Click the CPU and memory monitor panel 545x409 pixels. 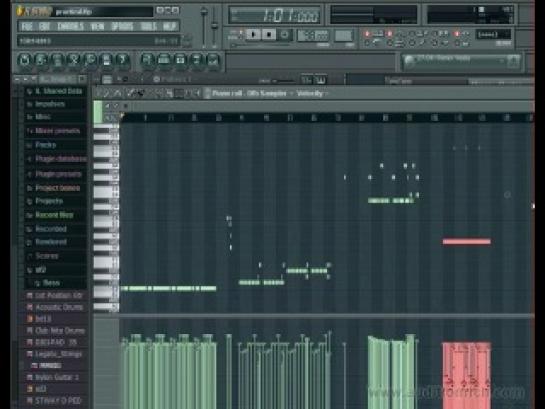tap(471, 15)
